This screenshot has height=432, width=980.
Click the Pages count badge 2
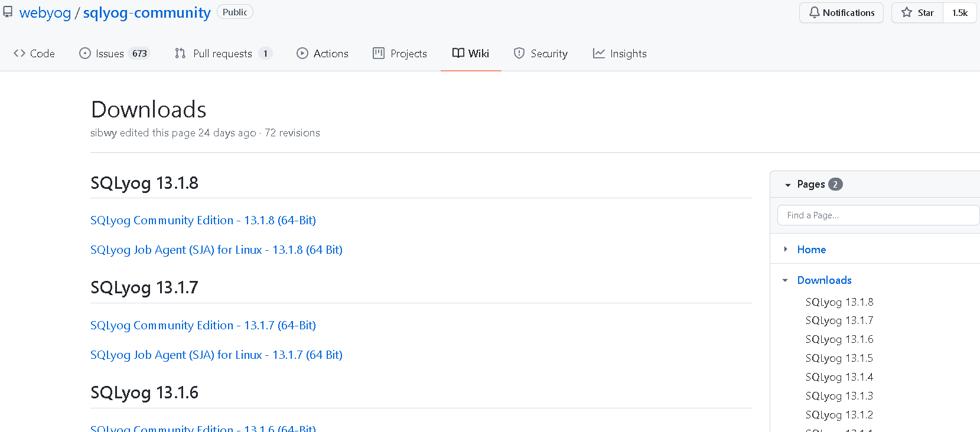click(x=835, y=184)
